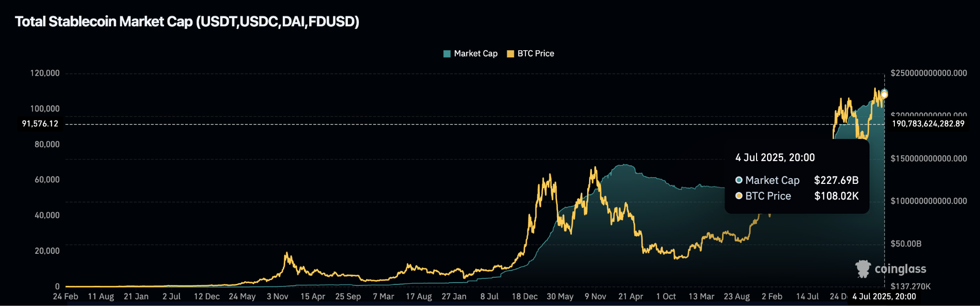Click the 9 Nov x-axis label

point(595,296)
